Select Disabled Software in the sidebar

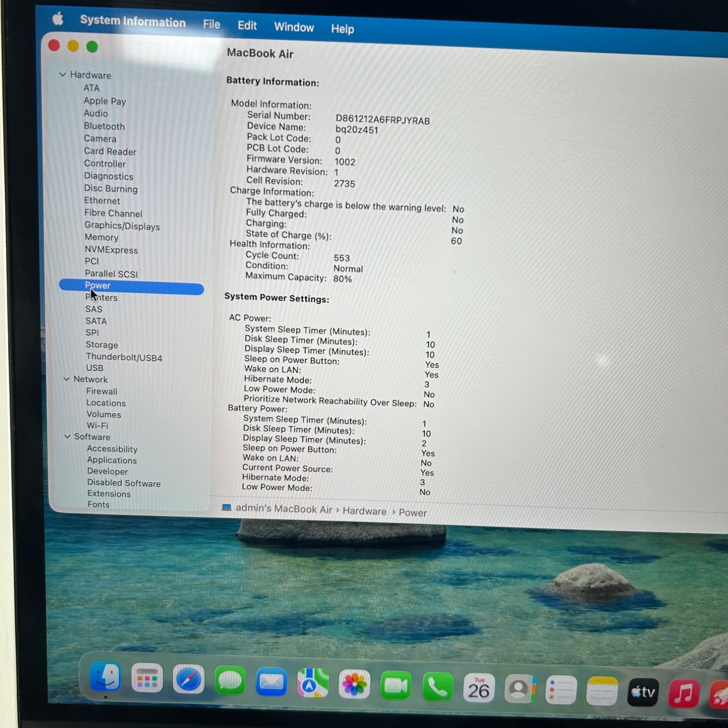point(124,483)
